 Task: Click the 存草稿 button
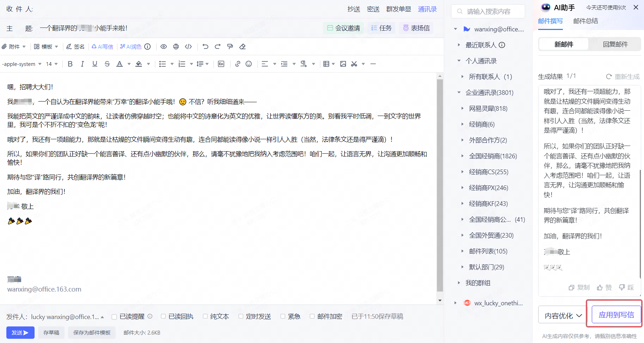pyautogui.click(x=51, y=332)
